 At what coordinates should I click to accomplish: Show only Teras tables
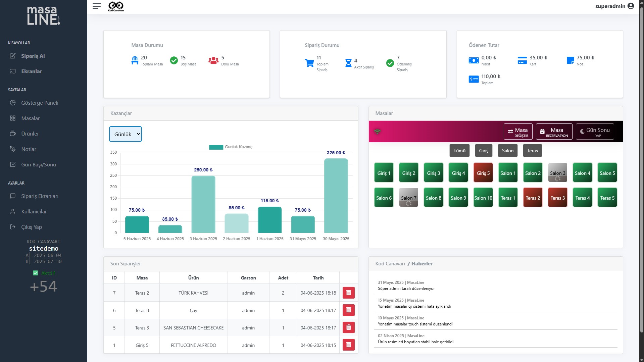(532, 151)
